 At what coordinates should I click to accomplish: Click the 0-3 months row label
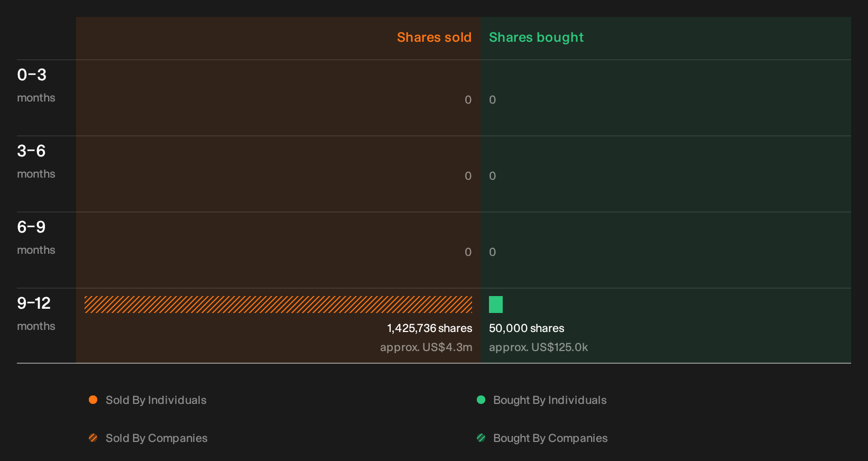pyautogui.click(x=36, y=86)
